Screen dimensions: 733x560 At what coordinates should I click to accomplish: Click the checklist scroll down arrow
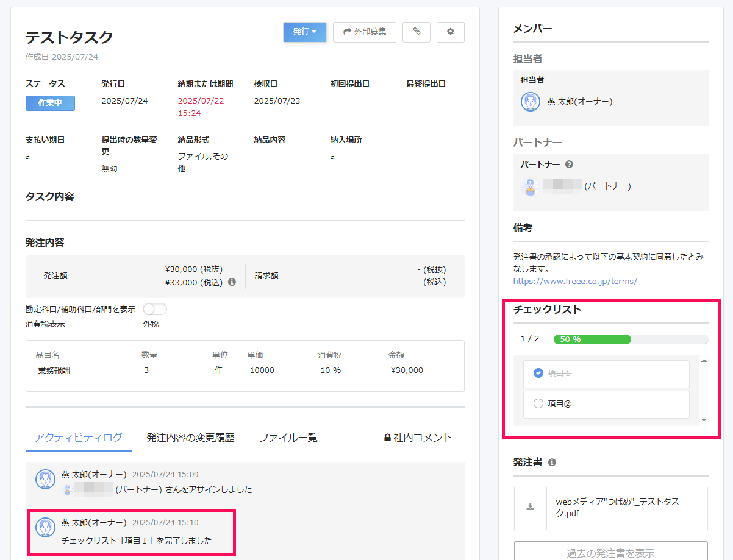click(x=704, y=420)
